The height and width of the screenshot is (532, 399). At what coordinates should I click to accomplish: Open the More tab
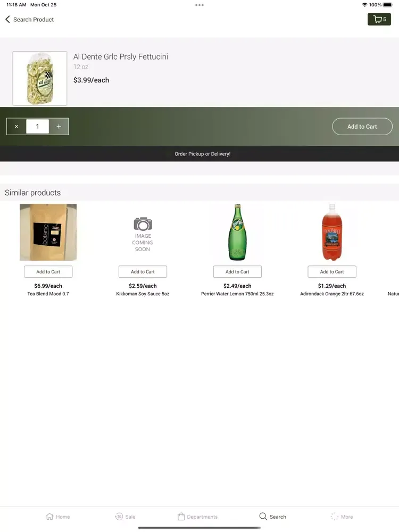pos(342,517)
